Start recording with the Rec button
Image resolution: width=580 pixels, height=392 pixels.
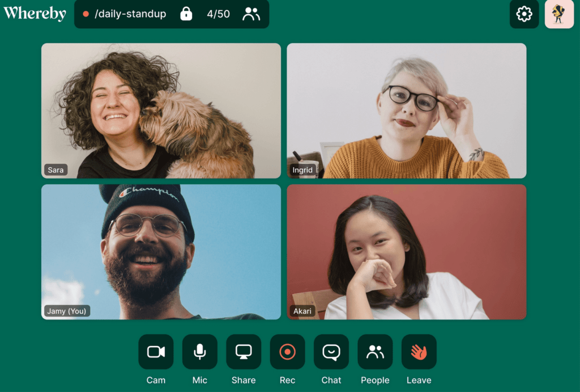(287, 352)
